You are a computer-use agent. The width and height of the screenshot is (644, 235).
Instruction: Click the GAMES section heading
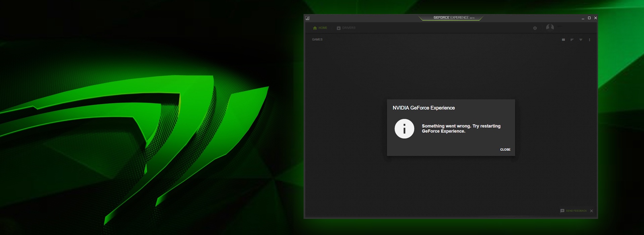[x=317, y=40]
